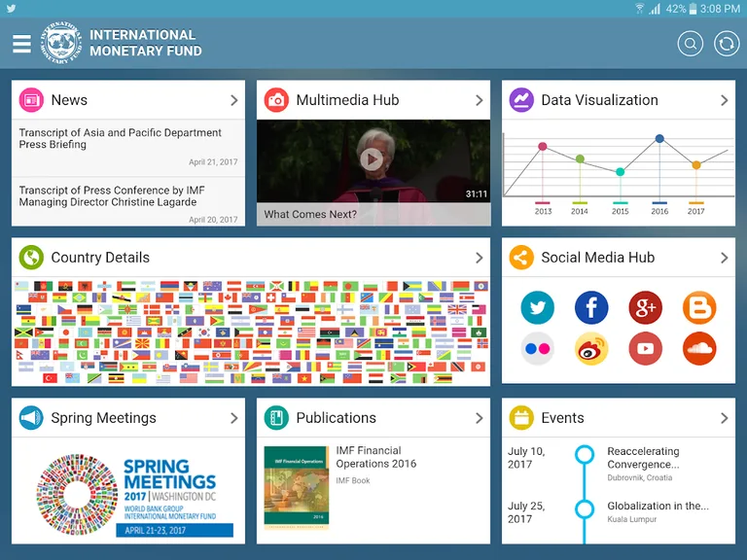Tap the April 21-23, 2017 date banner
This screenshot has width=747, height=560.
[174, 531]
